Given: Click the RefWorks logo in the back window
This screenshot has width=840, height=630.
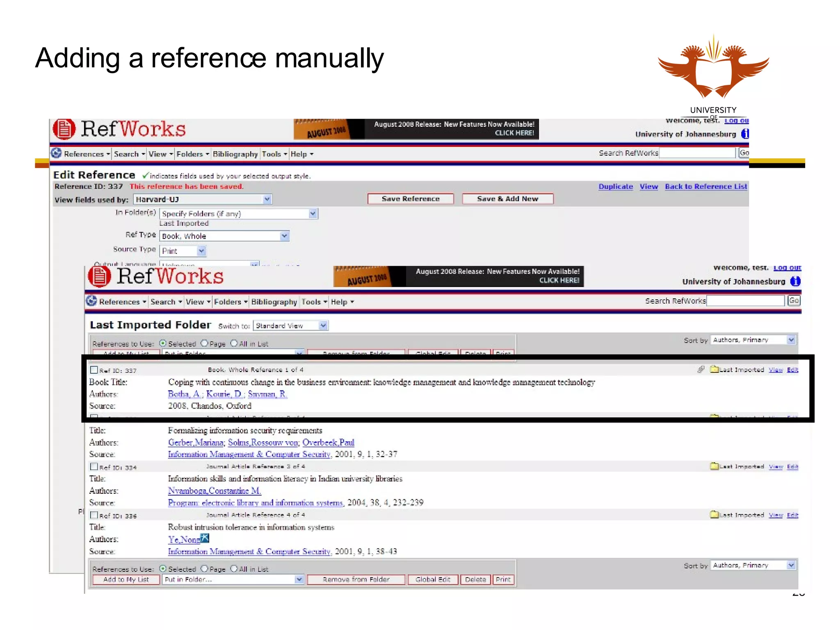Looking at the screenshot, I should (119, 129).
